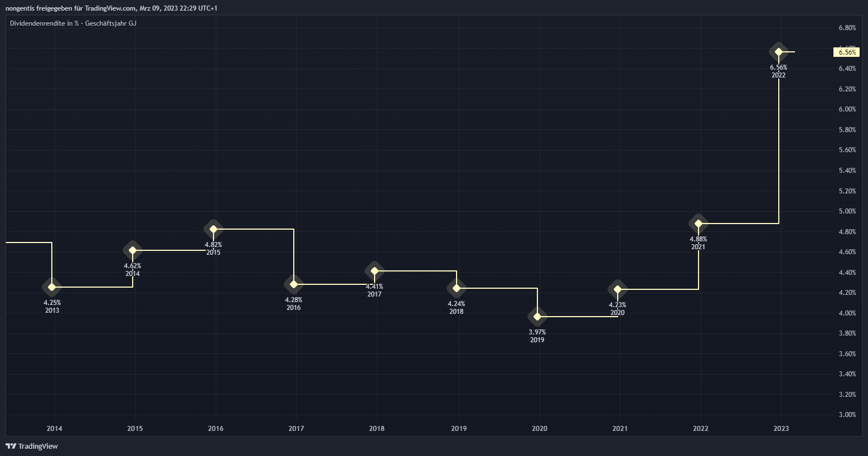Click the 2015 diamond marker at 4.82%

[x=214, y=229]
